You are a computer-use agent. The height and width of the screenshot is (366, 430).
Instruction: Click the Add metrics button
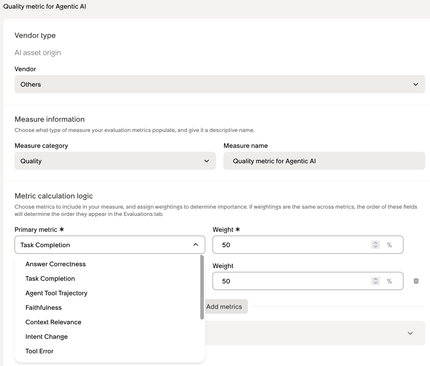tap(225, 307)
